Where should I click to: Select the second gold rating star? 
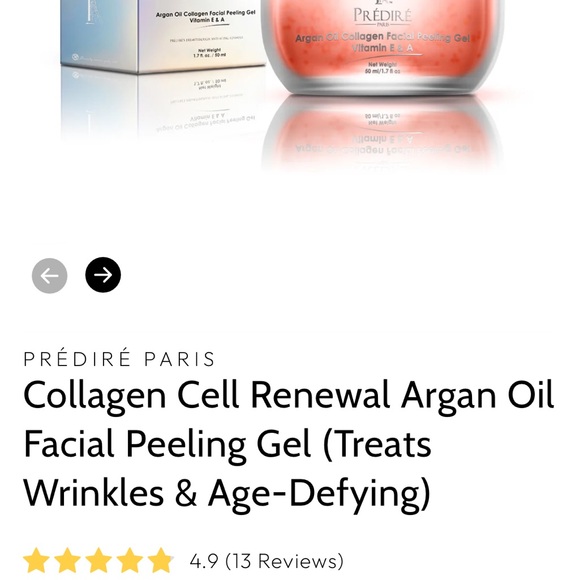pyautogui.click(x=68, y=561)
